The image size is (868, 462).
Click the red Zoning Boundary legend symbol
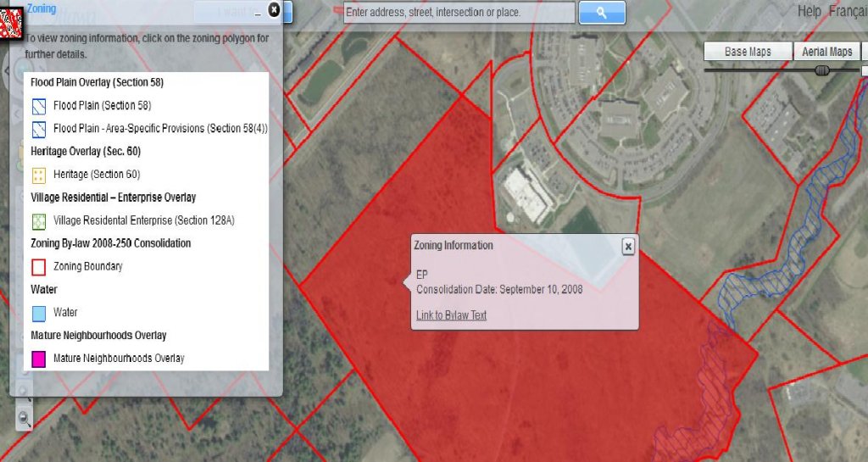pyautogui.click(x=38, y=266)
